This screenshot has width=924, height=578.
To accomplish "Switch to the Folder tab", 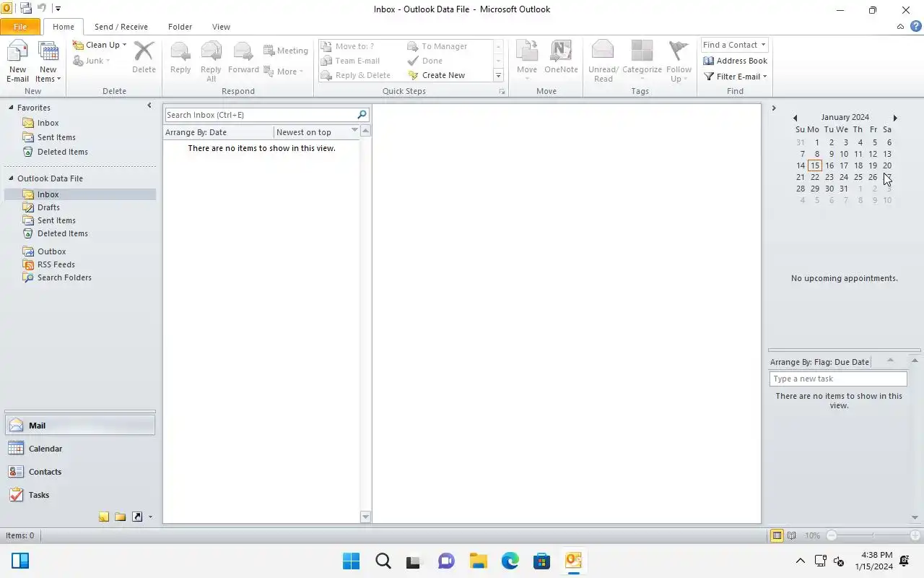I will (180, 27).
